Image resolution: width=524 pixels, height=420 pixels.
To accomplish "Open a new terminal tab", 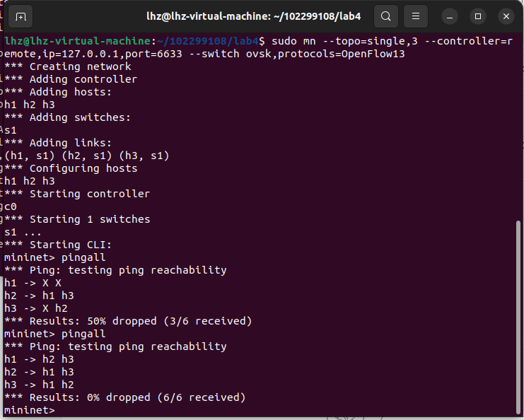I will tap(21, 16).
